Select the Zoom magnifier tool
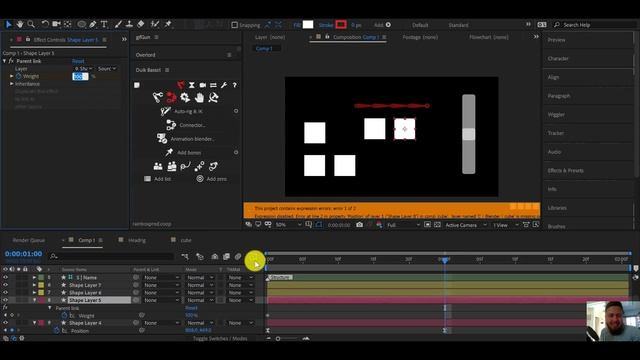Image resolution: width=640 pixels, height=360 pixels. 31,24
